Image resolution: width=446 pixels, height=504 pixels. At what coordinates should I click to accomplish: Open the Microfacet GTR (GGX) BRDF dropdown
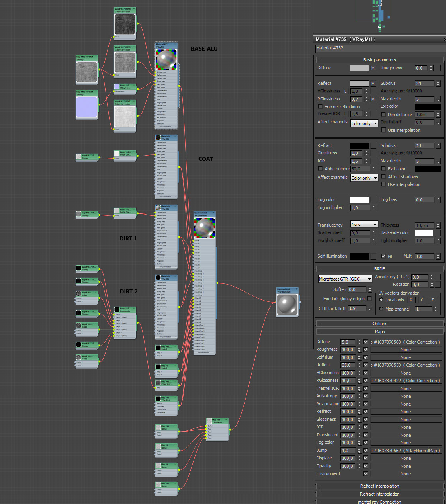pos(345,279)
